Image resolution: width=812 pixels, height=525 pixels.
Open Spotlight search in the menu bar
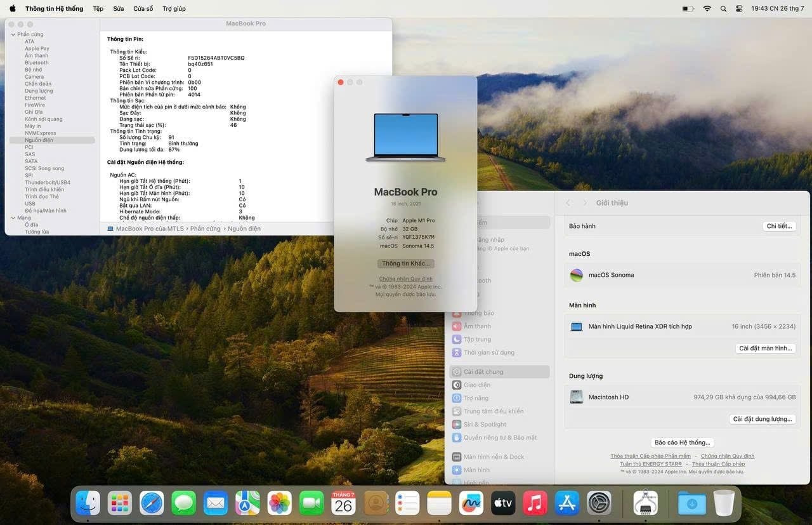point(723,9)
